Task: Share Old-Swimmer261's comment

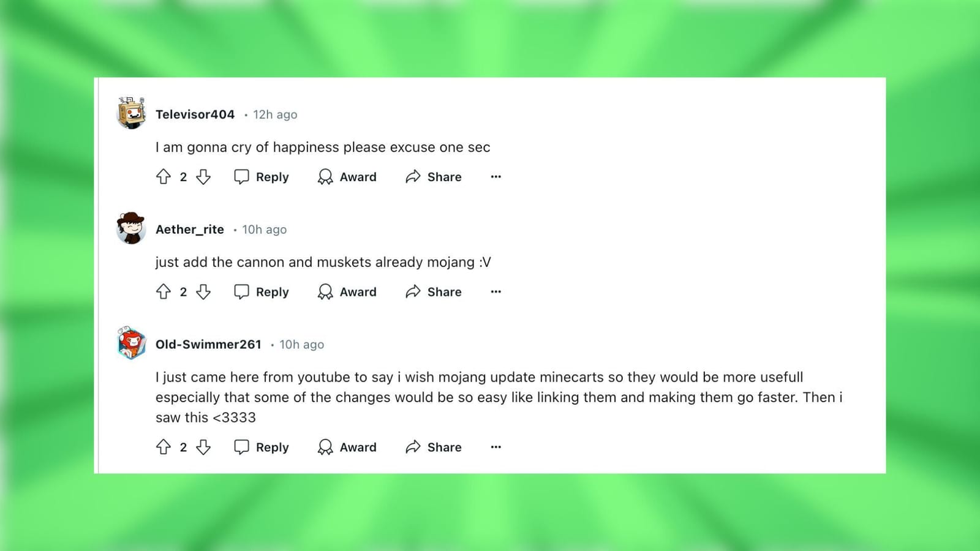Action: 434,448
